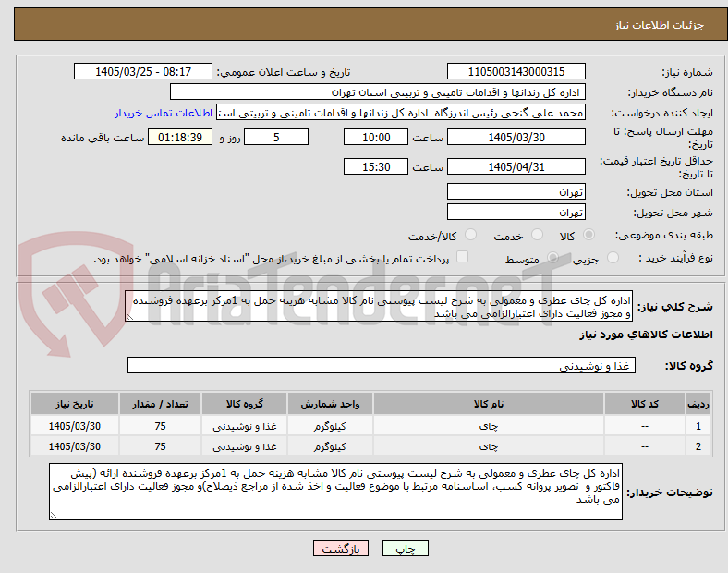Click the تاریخ نیاز column header

pos(74,404)
